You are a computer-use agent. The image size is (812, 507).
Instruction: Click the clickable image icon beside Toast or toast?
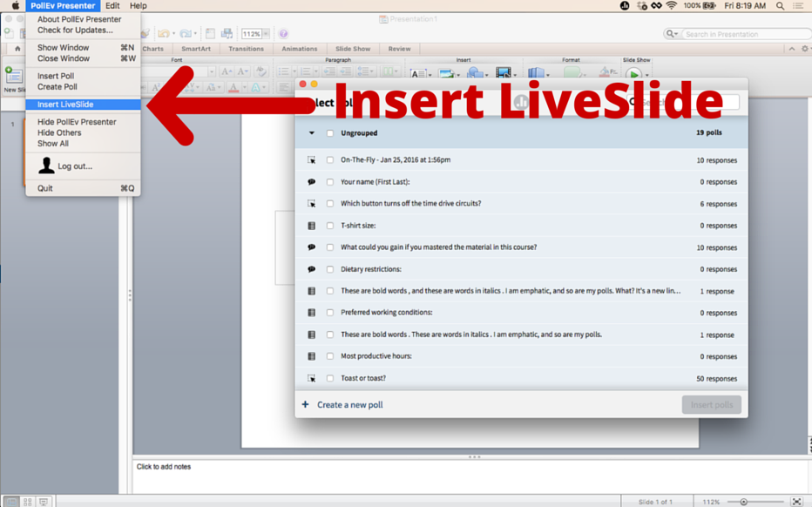[x=311, y=378]
